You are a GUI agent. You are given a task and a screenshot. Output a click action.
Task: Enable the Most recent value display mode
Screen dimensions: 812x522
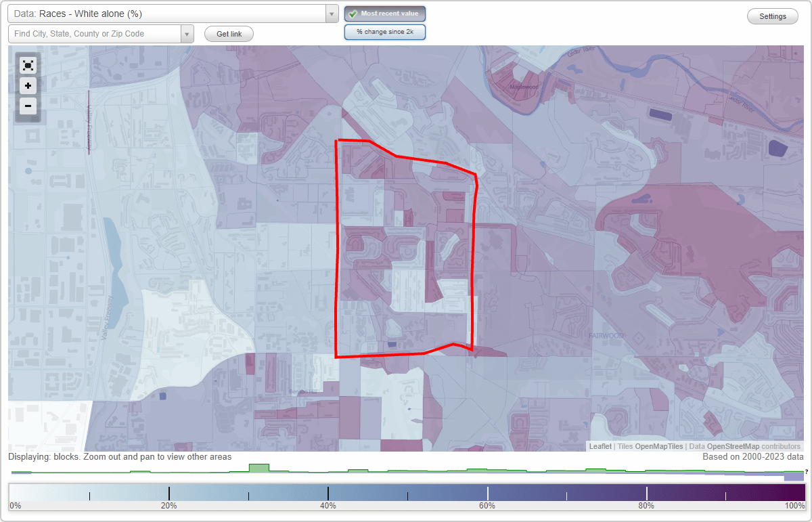tap(384, 14)
